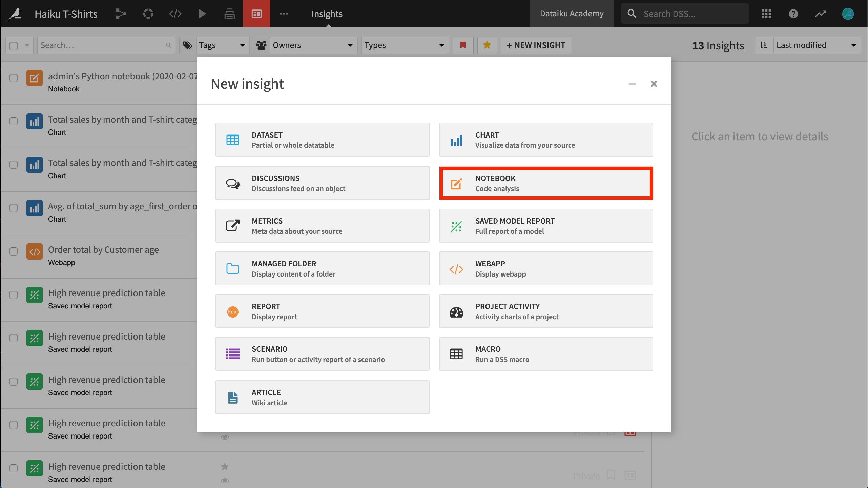This screenshot has width=868, height=488.
Task: Open the Jobs play icon in navbar
Action: pyautogui.click(x=202, y=14)
